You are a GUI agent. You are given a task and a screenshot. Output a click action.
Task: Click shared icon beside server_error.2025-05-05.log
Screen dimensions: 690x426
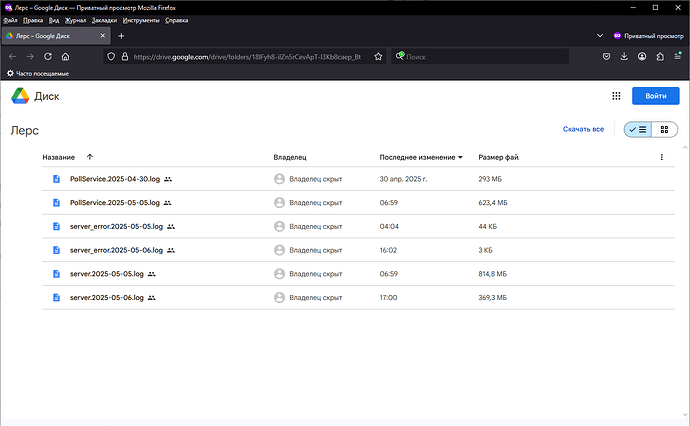pos(171,227)
